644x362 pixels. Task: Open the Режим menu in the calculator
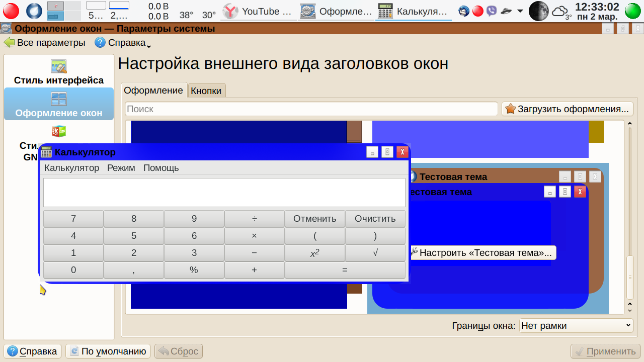[121, 168]
